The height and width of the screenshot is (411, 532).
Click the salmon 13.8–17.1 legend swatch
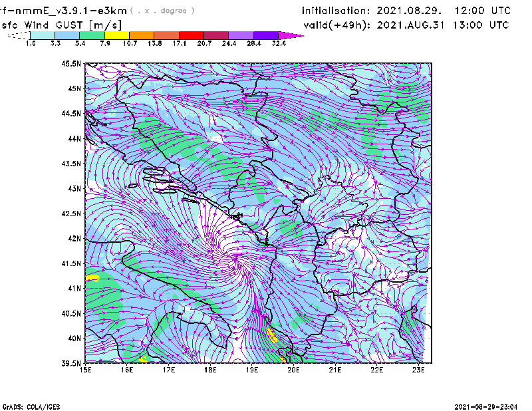point(167,35)
